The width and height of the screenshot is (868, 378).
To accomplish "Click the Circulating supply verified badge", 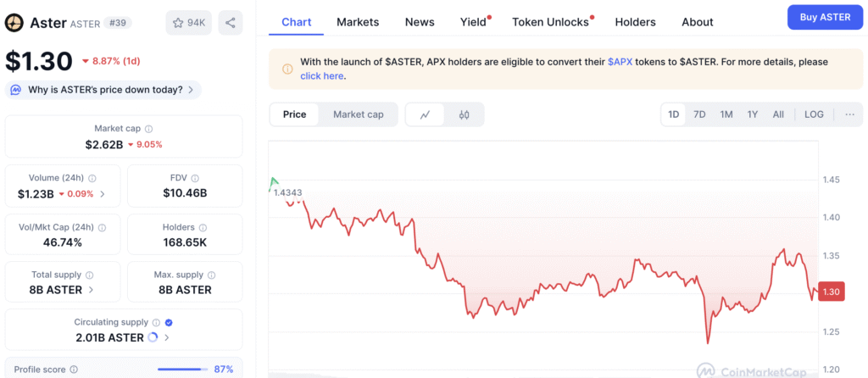I will coord(168,322).
